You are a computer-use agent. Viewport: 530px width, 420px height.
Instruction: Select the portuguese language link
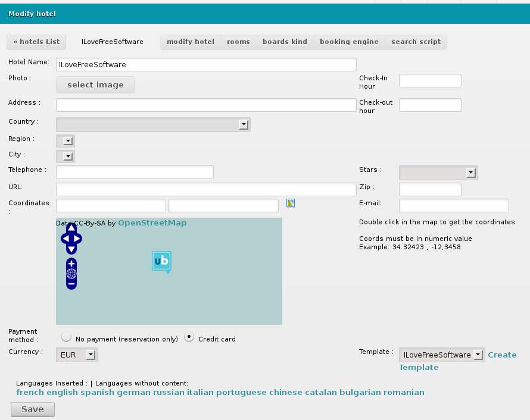pos(241,392)
